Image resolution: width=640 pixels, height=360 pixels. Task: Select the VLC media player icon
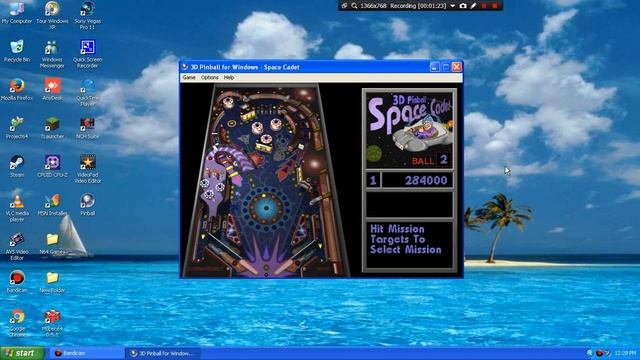(17, 207)
